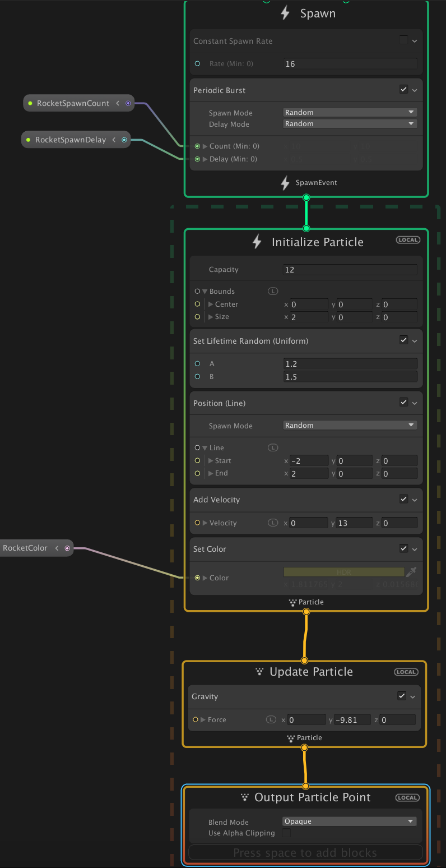Click the RocketSpawnCount output port
The width and height of the screenshot is (446, 868).
pos(128,103)
